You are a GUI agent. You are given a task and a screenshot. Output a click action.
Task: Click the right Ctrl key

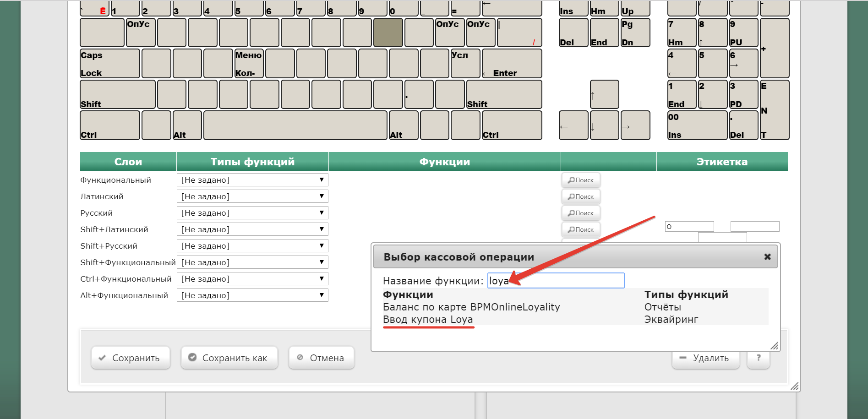pyautogui.click(x=512, y=125)
